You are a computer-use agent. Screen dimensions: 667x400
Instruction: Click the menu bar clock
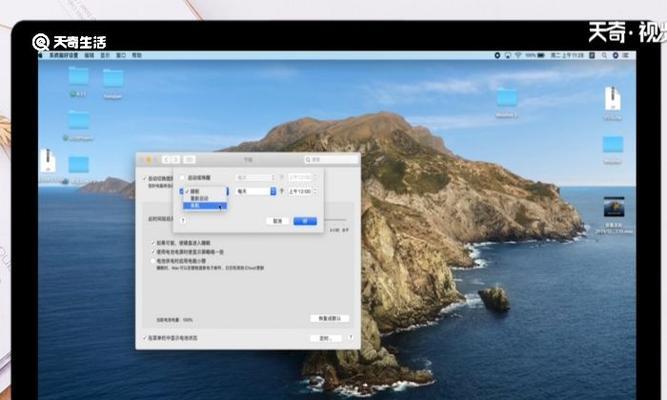click(567, 55)
